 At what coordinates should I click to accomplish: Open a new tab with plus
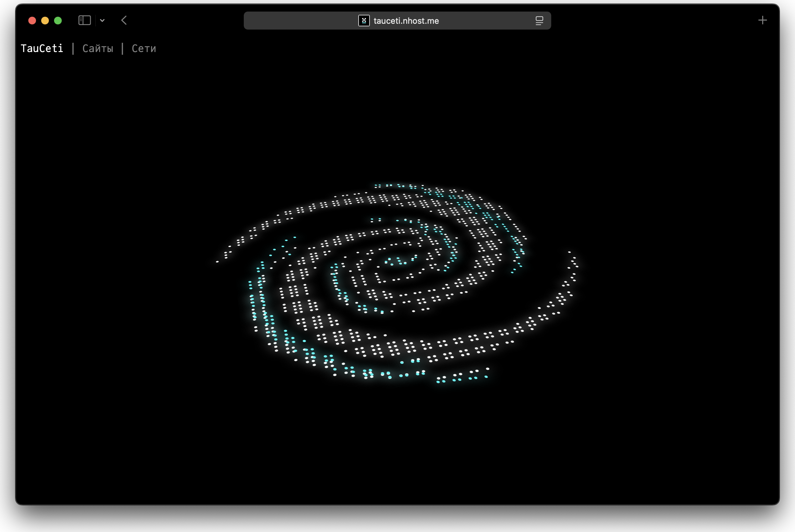[x=763, y=20]
